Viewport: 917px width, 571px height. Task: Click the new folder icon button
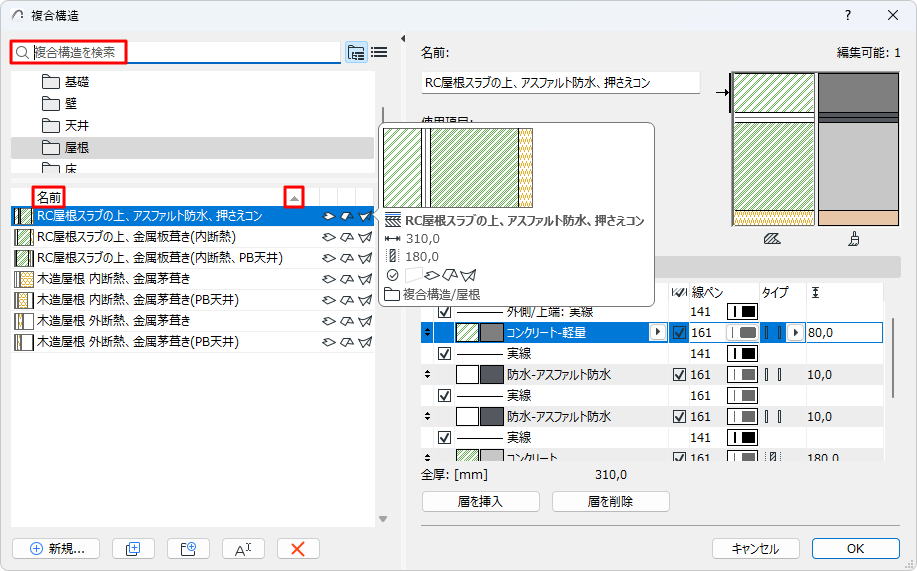pos(188,549)
